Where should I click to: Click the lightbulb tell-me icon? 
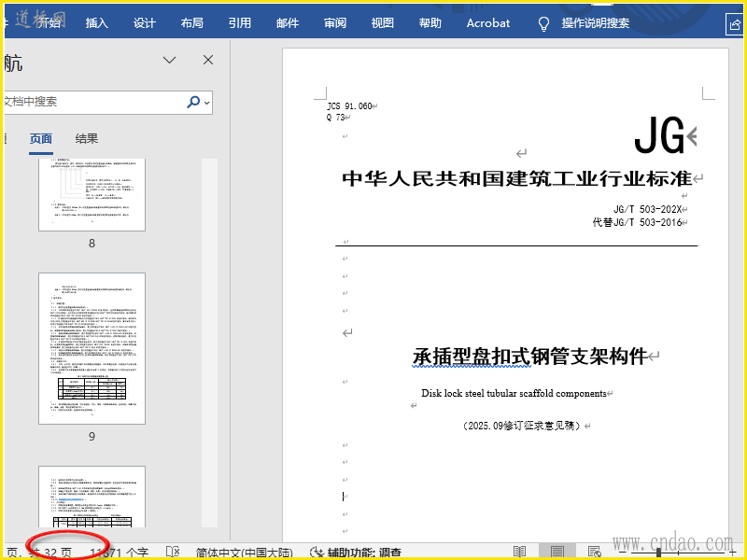pos(543,23)
